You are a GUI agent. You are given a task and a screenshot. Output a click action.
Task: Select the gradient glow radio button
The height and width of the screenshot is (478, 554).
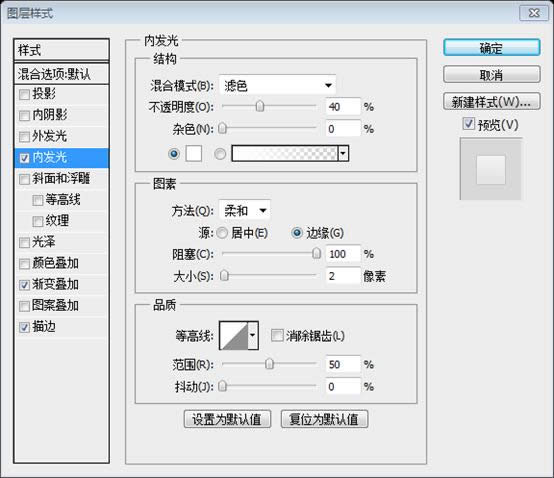[220, 154]
